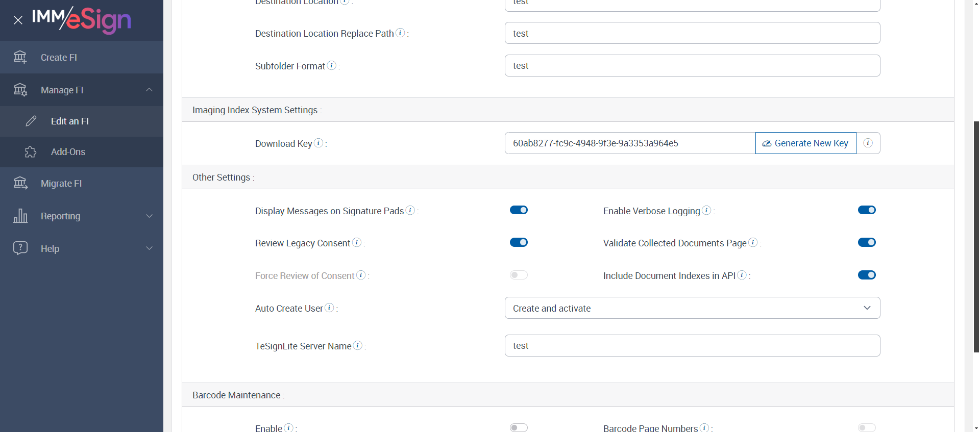Click info icon right of Generate New Key
980x432 pixels.
point(868,143)
